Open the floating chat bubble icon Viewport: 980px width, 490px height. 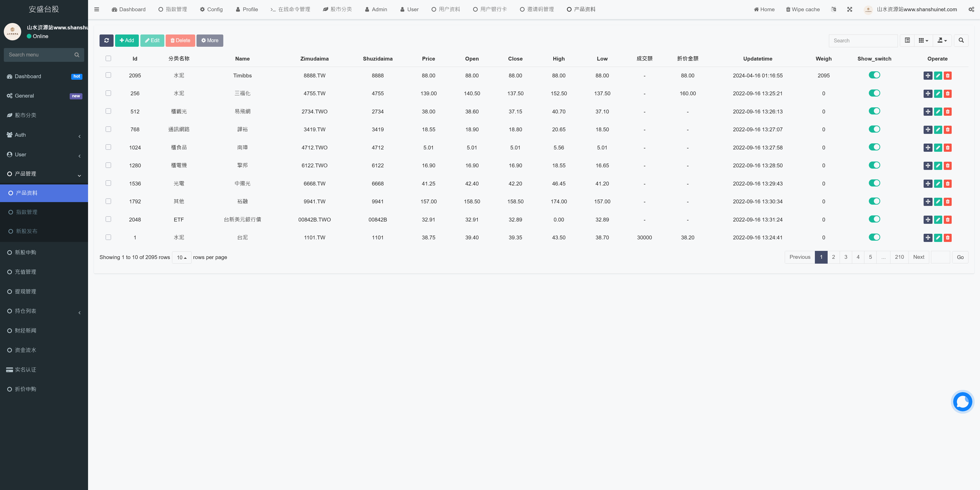pyautogui.click(x=962, y=402)
